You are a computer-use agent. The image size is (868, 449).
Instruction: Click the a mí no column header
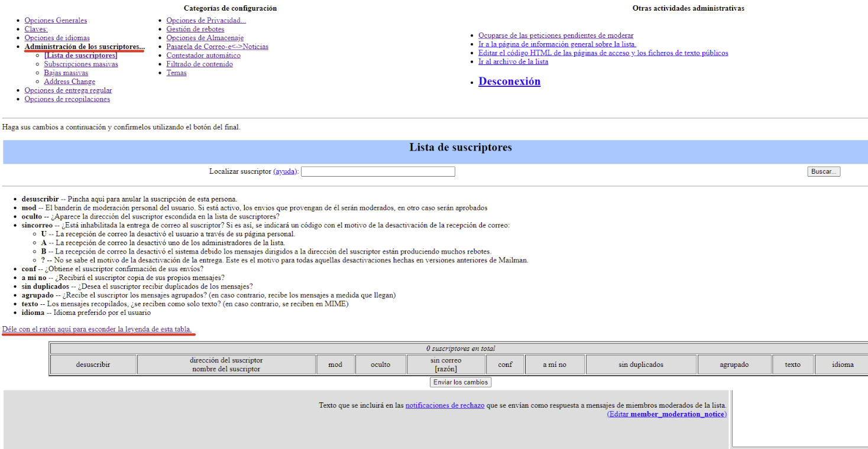coord(555,365)
